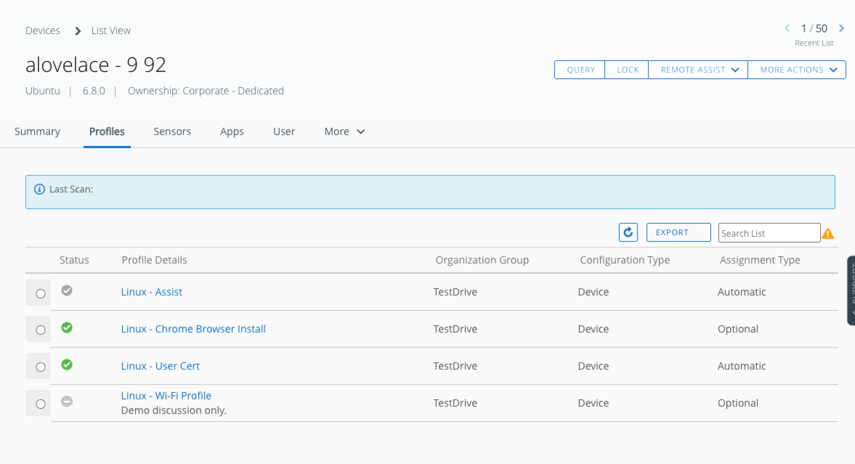Click the Lock button

click(x=627, y=70)
